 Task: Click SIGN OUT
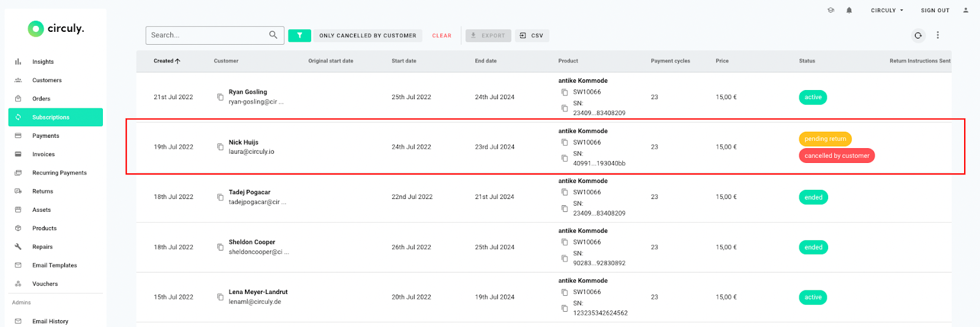click(x=935, y=10)
